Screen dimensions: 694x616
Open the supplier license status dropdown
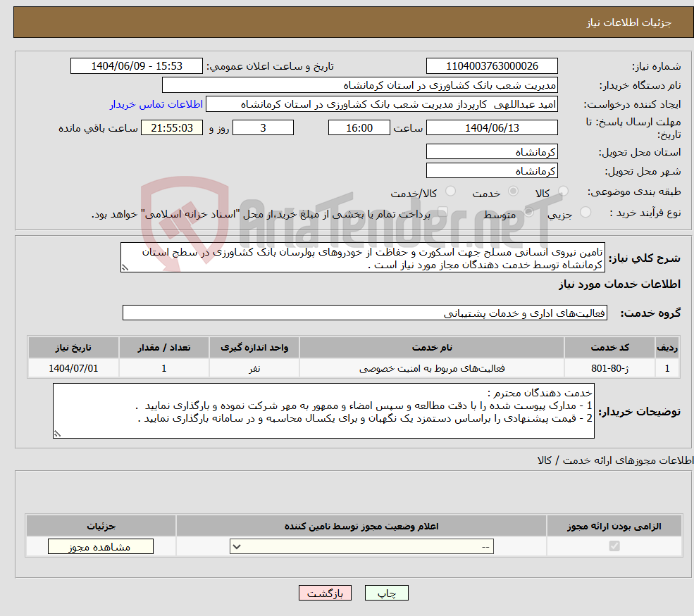361,546
